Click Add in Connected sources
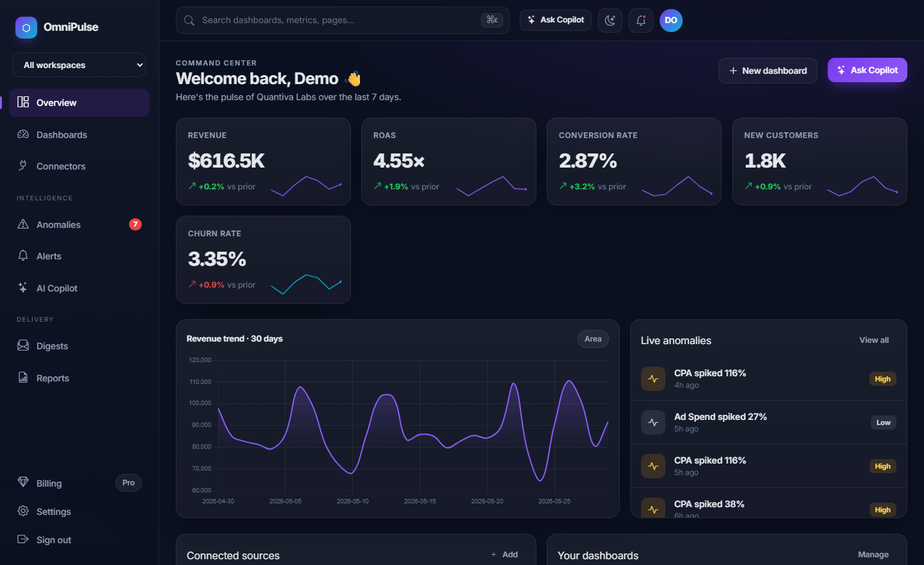924x565 pixels. click(x=504, y=555)
